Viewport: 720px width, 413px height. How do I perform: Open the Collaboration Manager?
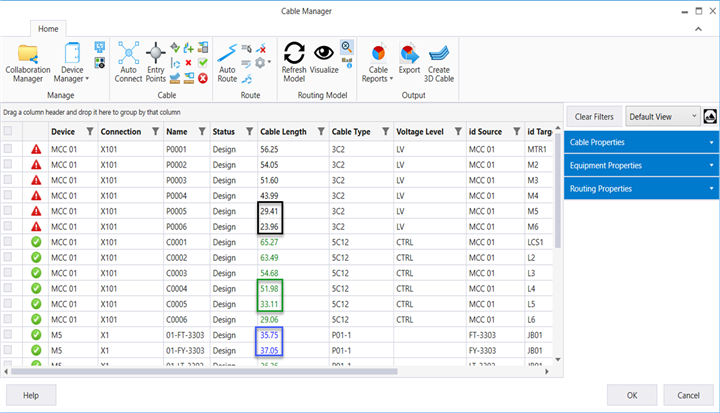click(x=28, y=63)
